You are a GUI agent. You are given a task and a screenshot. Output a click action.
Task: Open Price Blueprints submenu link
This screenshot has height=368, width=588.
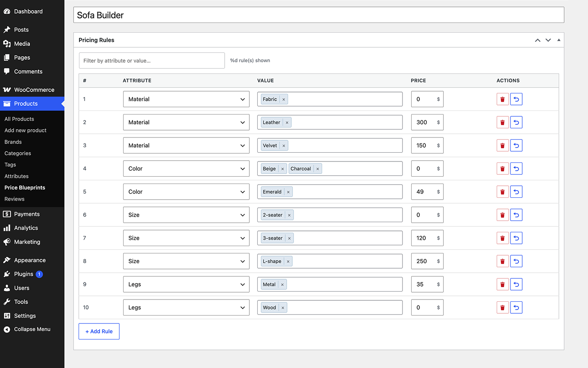click(25, 188)
